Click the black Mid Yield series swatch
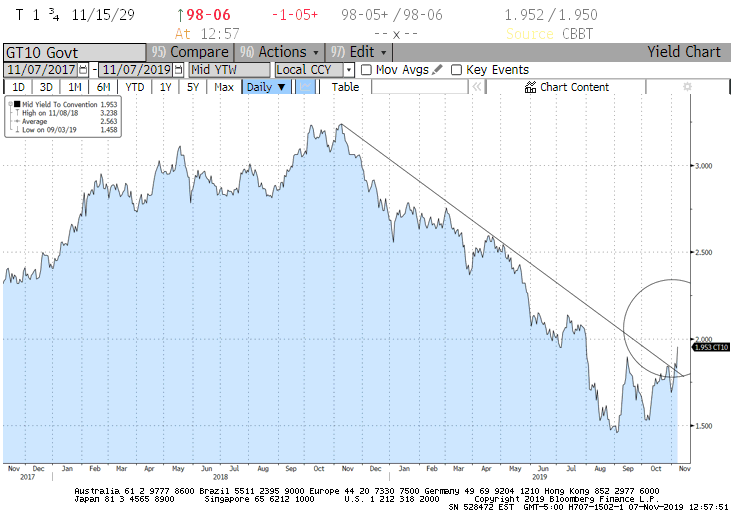Screen dimensions: 736x530 point(17,104)
